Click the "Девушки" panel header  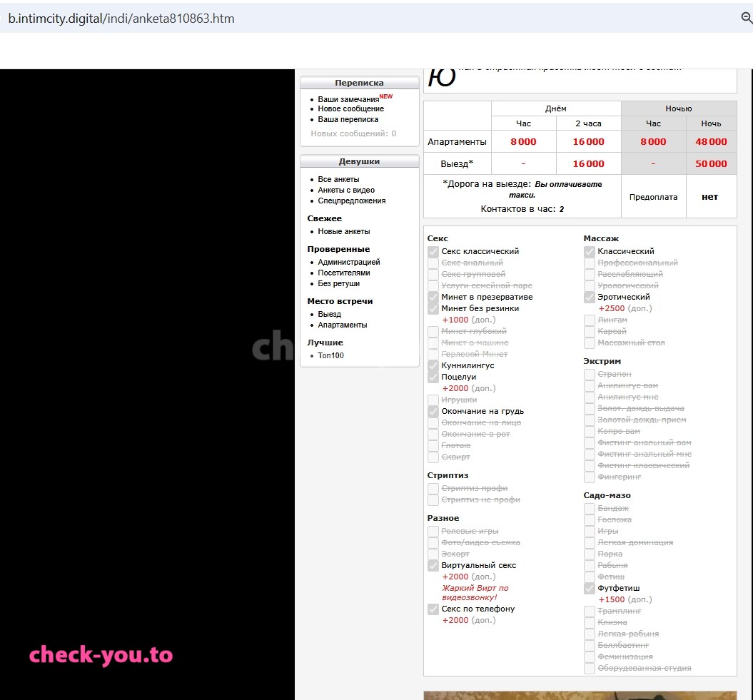coord(359,161)
